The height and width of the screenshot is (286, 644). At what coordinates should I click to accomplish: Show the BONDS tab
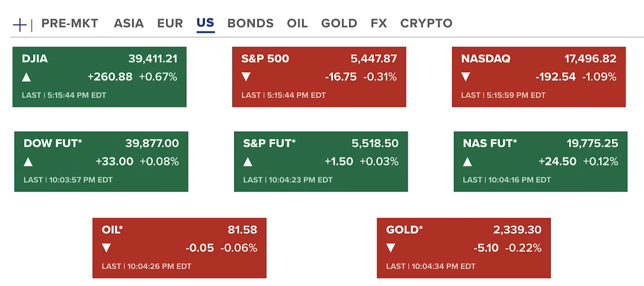click(x=250, y=24)
